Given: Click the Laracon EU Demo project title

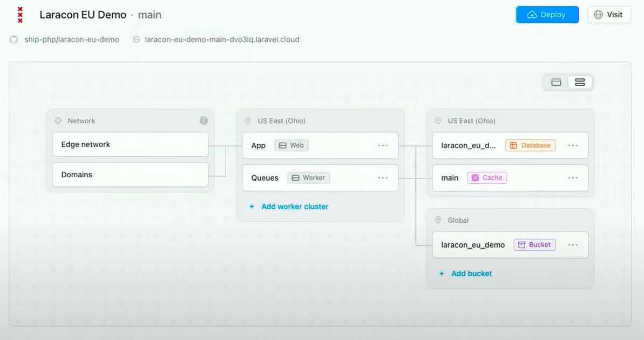Looking at the screenshot, I should (x=83, y=15).
